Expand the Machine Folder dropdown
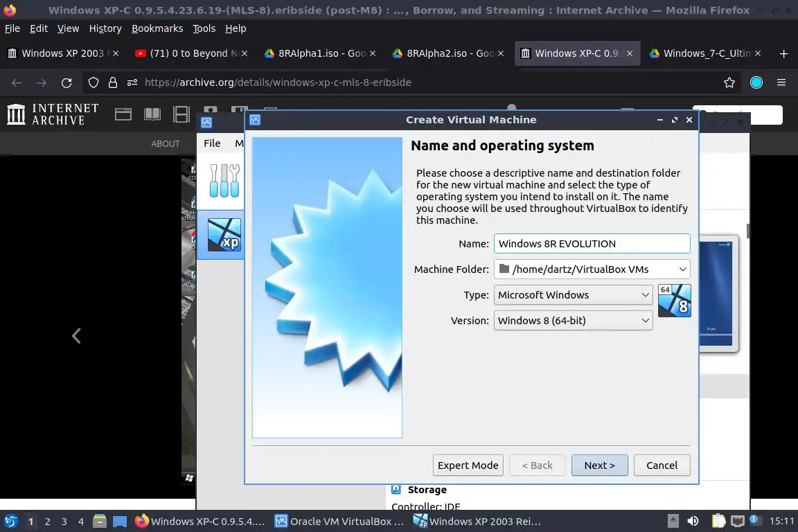Viewport: 798px width, 532px height. pyautogui.click(x=682, y=269)
